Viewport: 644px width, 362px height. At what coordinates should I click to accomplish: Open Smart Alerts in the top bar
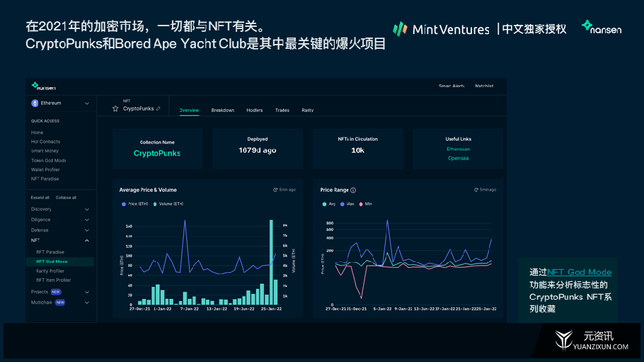[452, 86]
